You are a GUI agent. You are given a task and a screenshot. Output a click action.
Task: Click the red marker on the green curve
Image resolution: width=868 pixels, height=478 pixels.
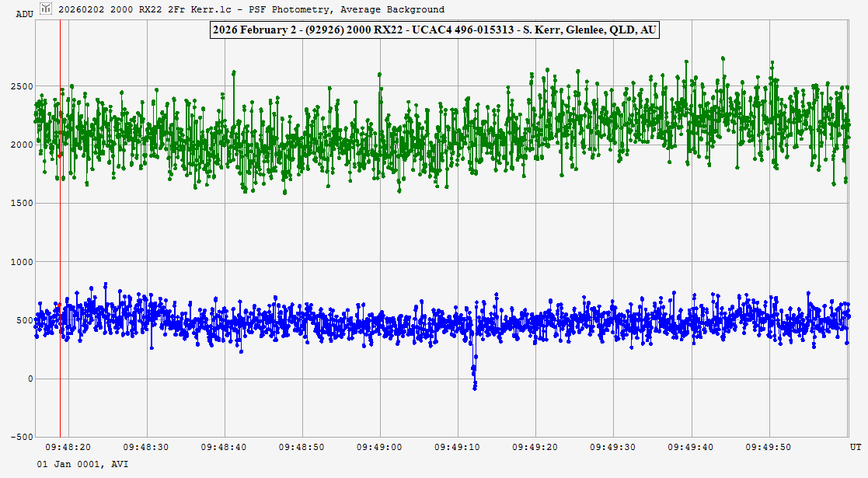60,155
